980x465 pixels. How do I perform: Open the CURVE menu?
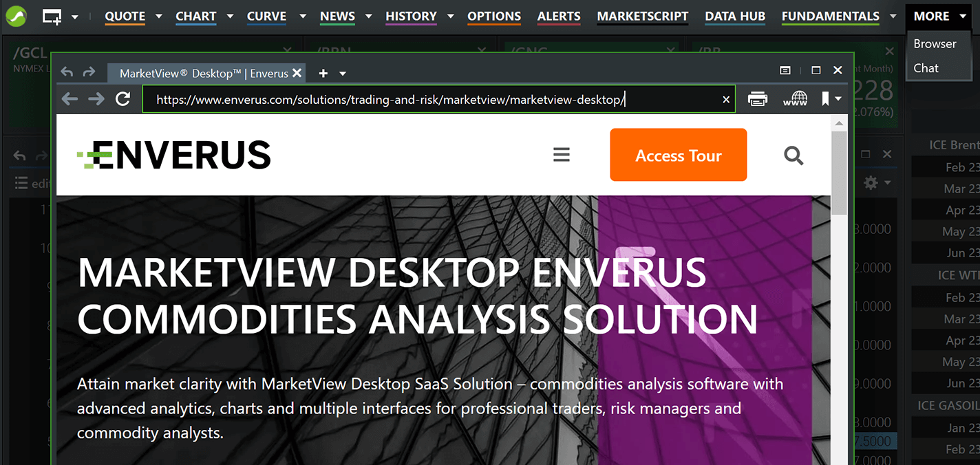tap(267, 17)
